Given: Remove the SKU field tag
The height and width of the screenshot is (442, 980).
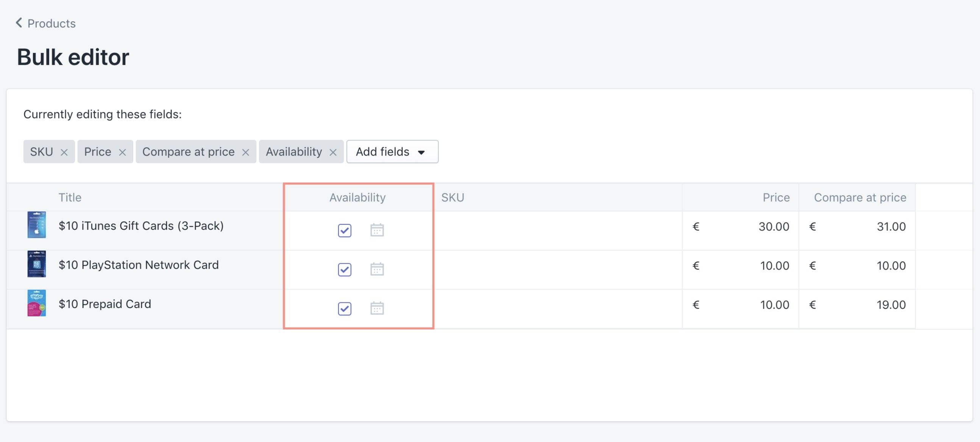Looking at the screenshot, I should tap(64, 152).
